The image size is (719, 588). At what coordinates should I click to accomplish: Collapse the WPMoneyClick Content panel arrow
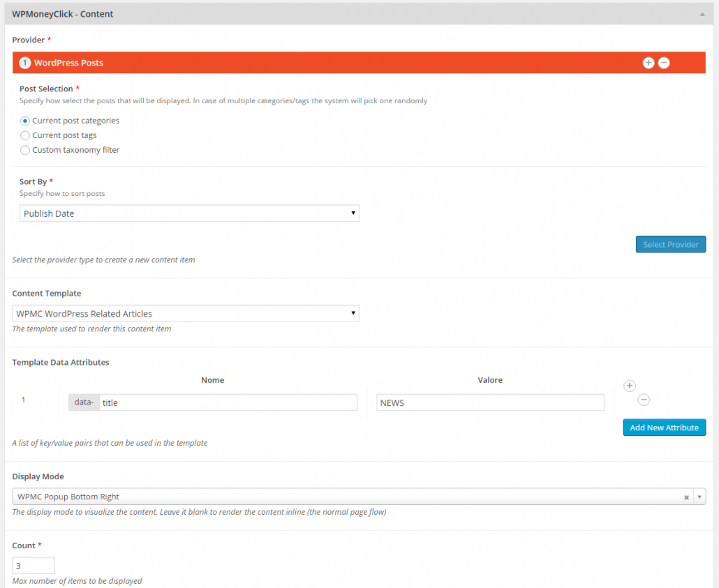[702, 14]
